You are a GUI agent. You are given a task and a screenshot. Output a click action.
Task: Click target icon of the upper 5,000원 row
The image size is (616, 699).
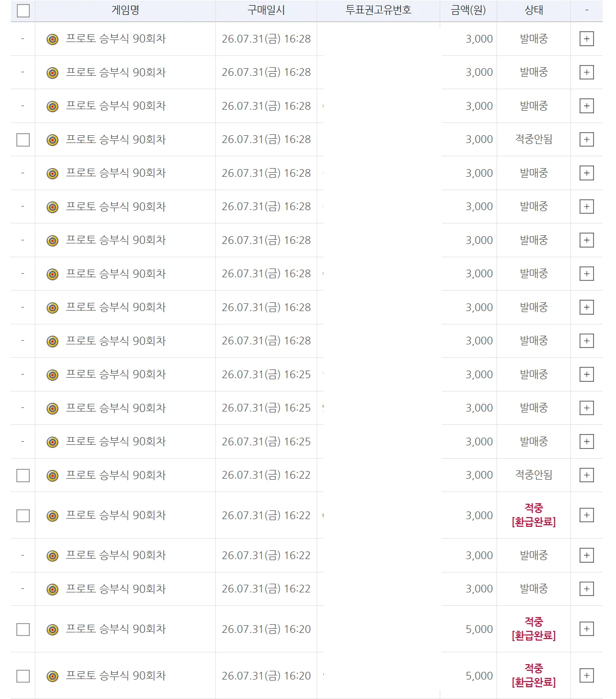click(x=52, y=629)
